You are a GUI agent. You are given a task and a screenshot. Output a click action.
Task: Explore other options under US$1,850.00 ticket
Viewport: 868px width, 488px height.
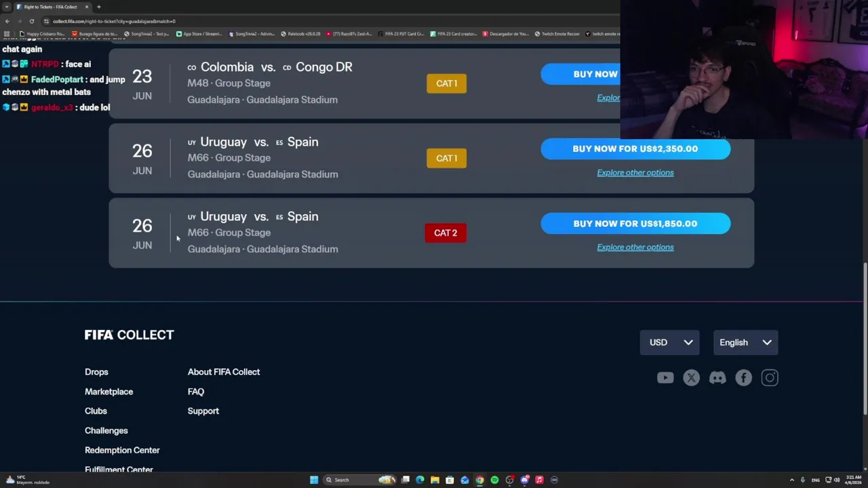tap(635, 247)
